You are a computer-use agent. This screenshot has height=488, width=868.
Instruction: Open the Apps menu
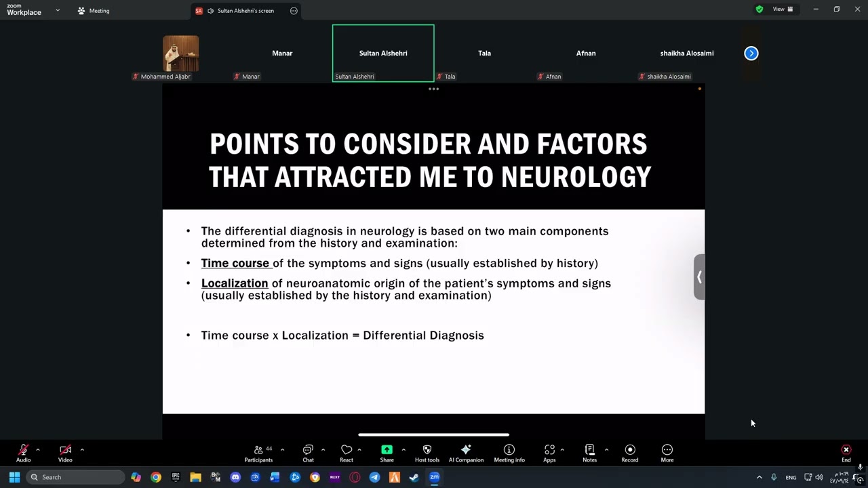coord(549,453)
